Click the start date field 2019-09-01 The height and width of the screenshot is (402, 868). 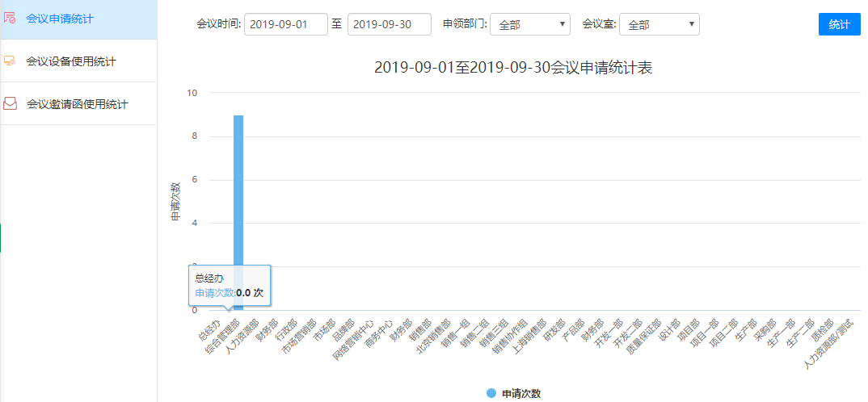pos(285,24)
